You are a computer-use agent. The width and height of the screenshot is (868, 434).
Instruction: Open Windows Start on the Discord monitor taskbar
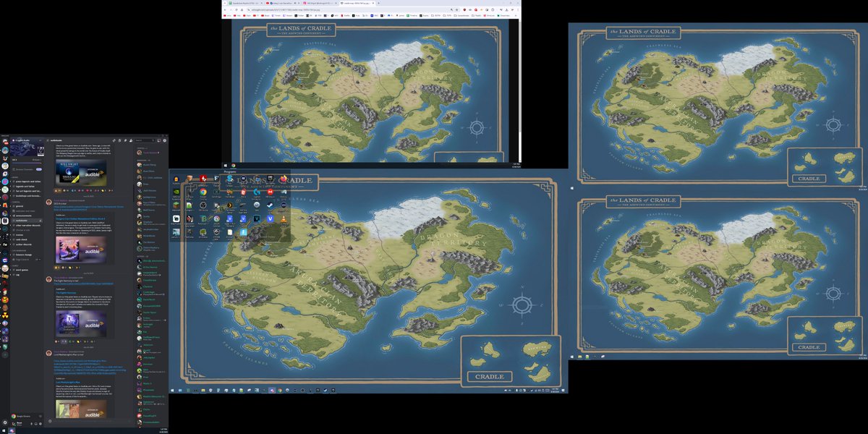tap(4, 430)
